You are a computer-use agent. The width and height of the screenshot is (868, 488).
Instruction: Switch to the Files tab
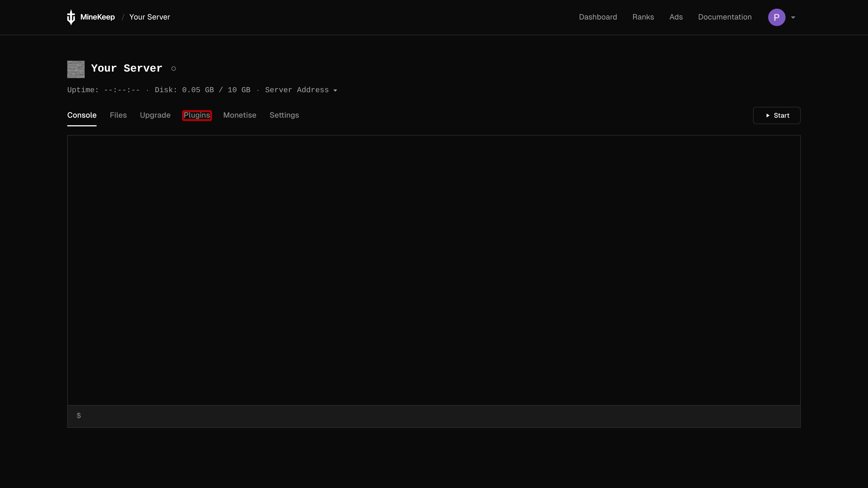[x=118, y=115]
